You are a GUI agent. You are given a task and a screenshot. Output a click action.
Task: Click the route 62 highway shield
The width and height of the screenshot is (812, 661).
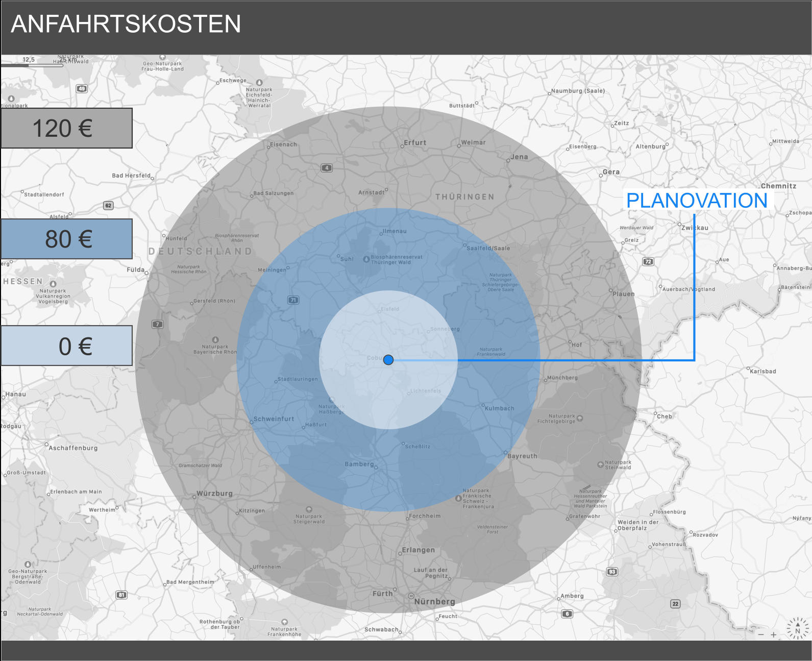108,206
